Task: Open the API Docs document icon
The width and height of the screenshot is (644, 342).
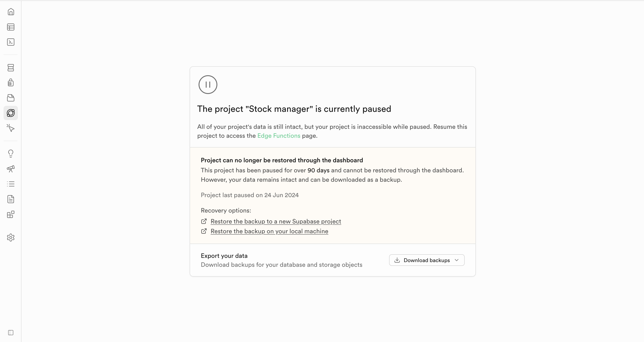Action: (11, 199)
